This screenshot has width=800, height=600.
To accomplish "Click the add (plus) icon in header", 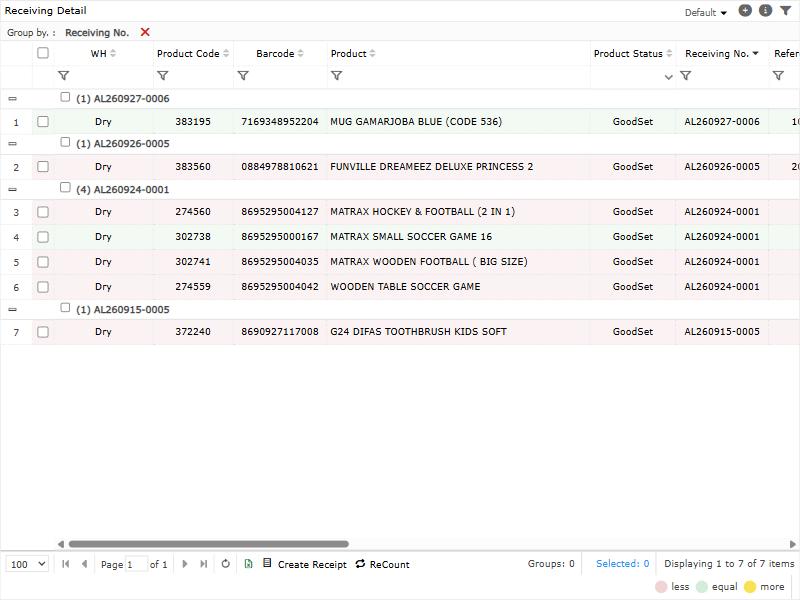I will coord(745,11).
